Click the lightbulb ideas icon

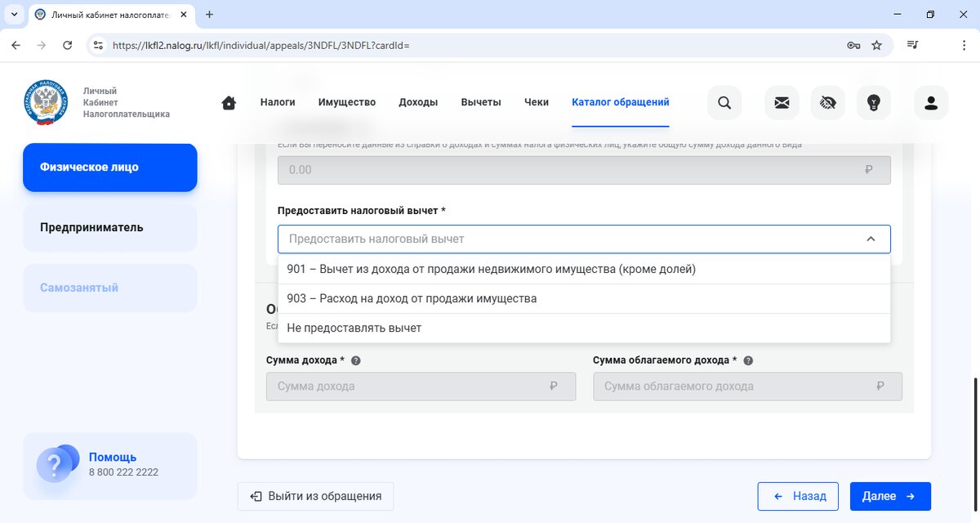click(873, 103)
